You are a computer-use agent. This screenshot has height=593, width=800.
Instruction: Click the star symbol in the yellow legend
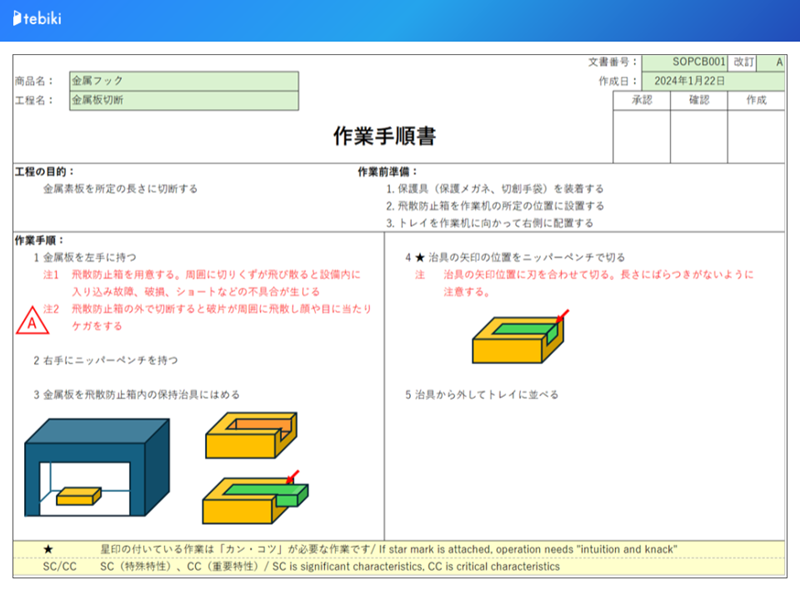48,549
